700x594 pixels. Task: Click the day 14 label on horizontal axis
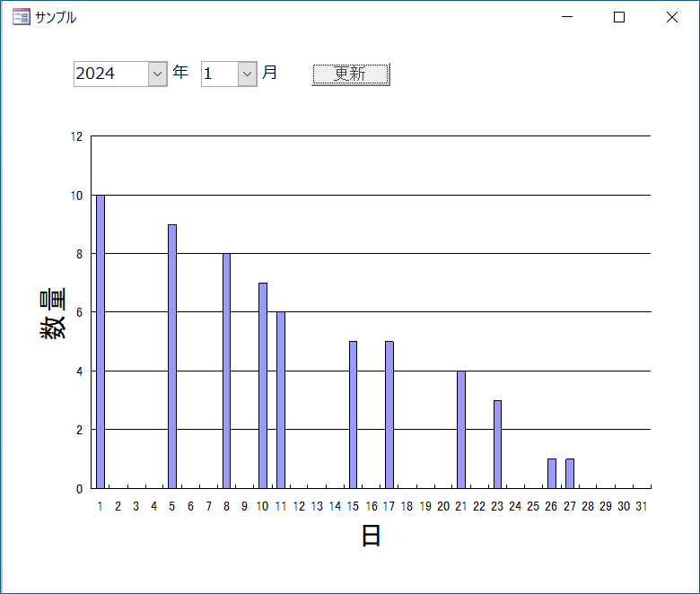click(336, 506)
